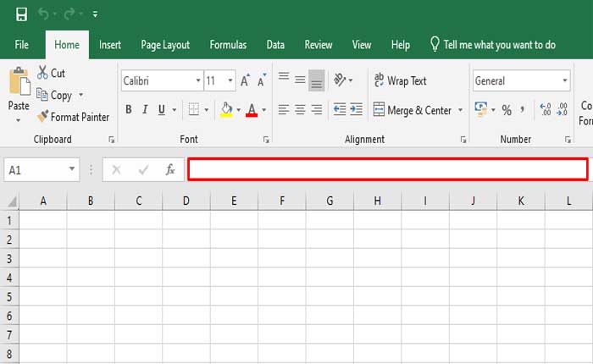The image size is (593, 364).
Task: Apply the yellow Fill Color bucket
Action: click(x=226, y=109)
